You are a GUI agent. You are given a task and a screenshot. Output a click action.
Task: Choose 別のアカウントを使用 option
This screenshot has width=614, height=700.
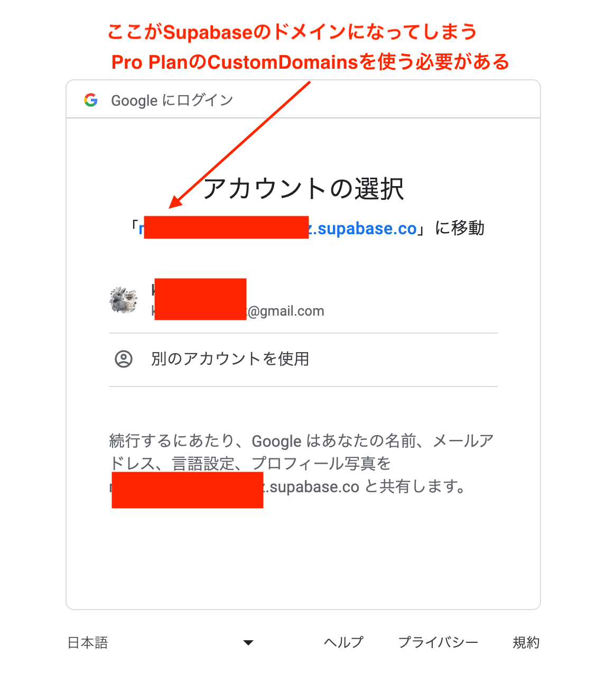(303, 360)
